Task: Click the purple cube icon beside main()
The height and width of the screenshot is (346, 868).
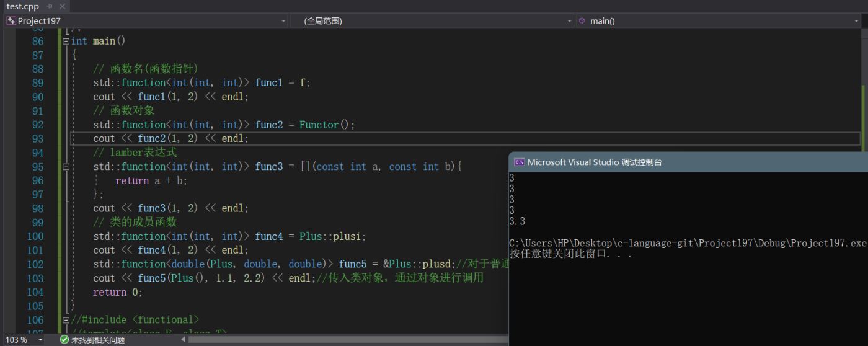Action: 582,20
